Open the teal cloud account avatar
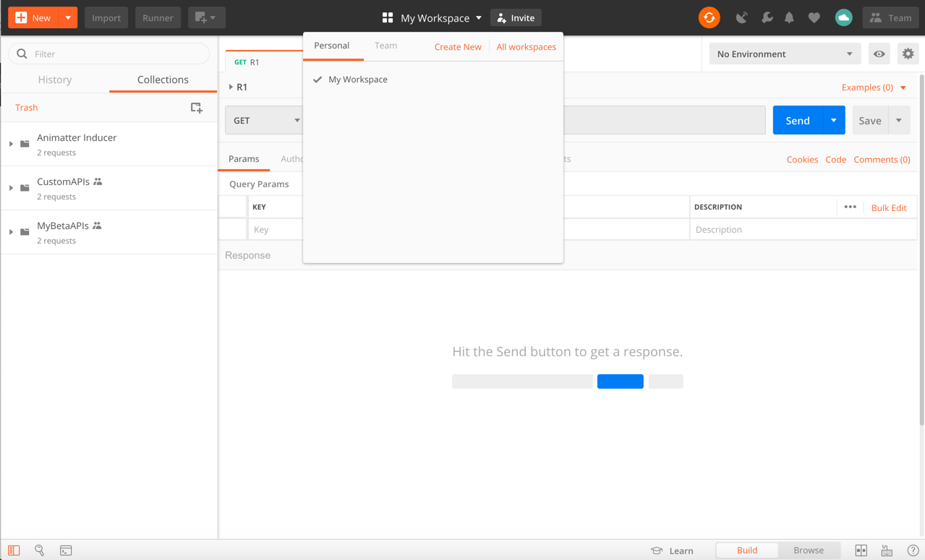Viewport: 925px width, 560px height. 843,18
